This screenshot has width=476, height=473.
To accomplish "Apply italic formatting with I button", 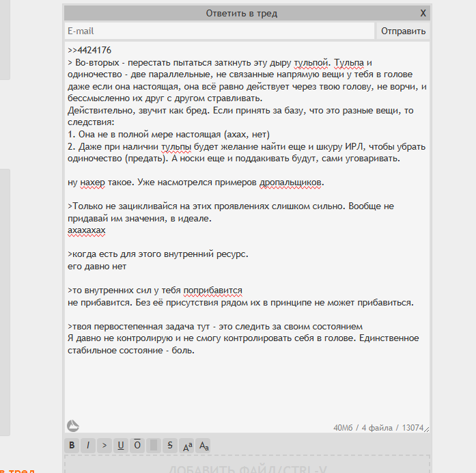I will [x=88, y=446].
